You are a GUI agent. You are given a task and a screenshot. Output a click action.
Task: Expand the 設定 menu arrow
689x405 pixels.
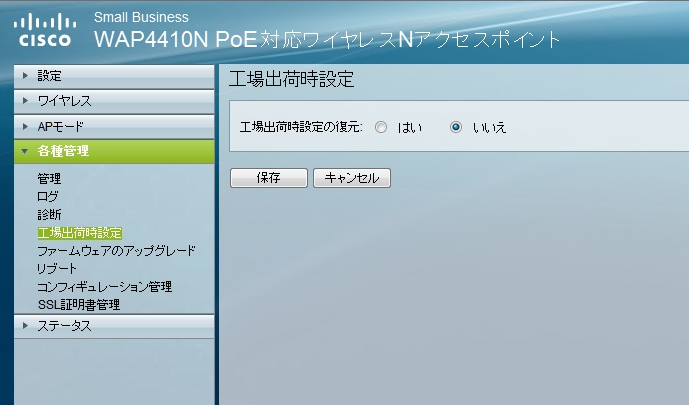[25, 76]
